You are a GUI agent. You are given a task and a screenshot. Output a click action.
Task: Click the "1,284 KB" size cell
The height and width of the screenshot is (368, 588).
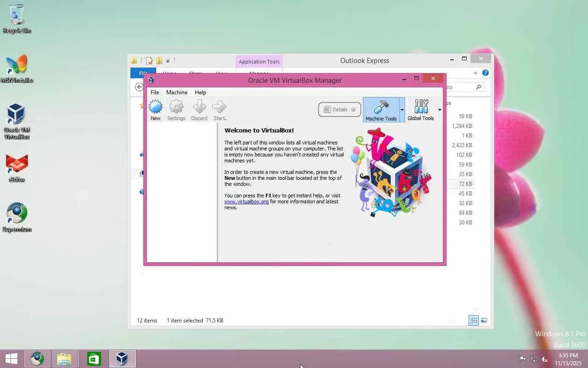click(x=462, y=126)
